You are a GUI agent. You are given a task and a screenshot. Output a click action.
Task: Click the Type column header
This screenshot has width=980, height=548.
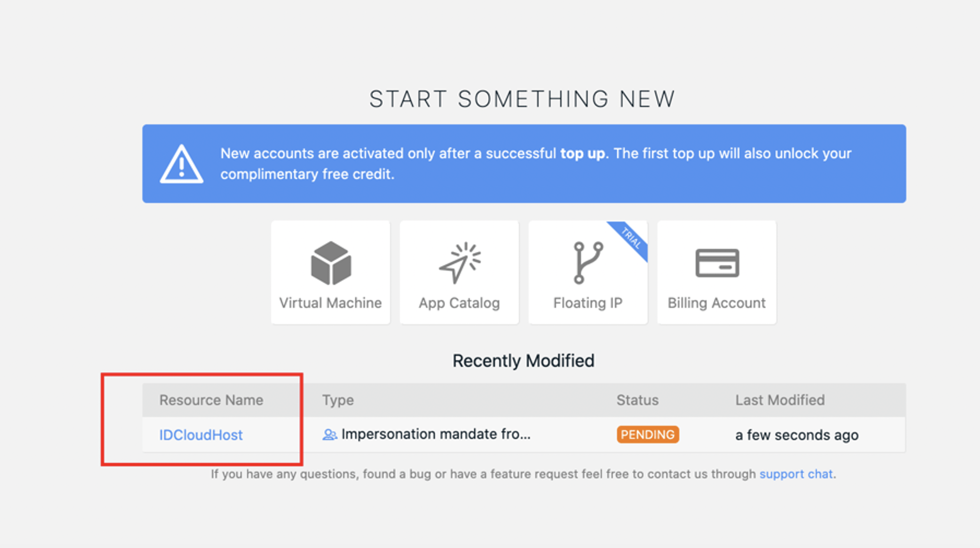pos(338,400)
